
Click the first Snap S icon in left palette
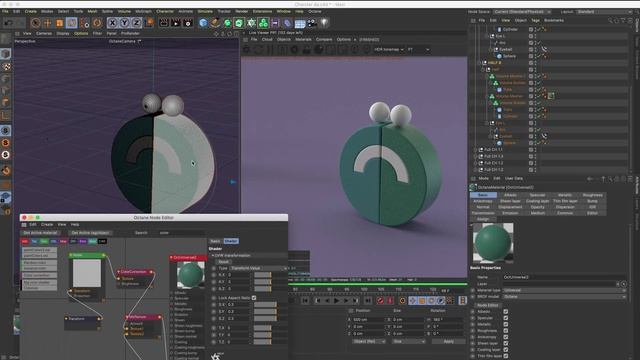click(6, 131)
